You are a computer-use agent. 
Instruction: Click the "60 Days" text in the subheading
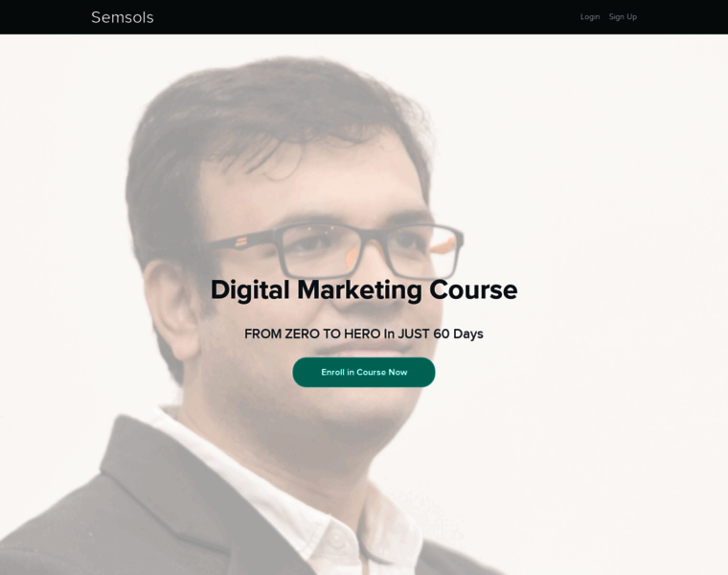click(458, 333)
